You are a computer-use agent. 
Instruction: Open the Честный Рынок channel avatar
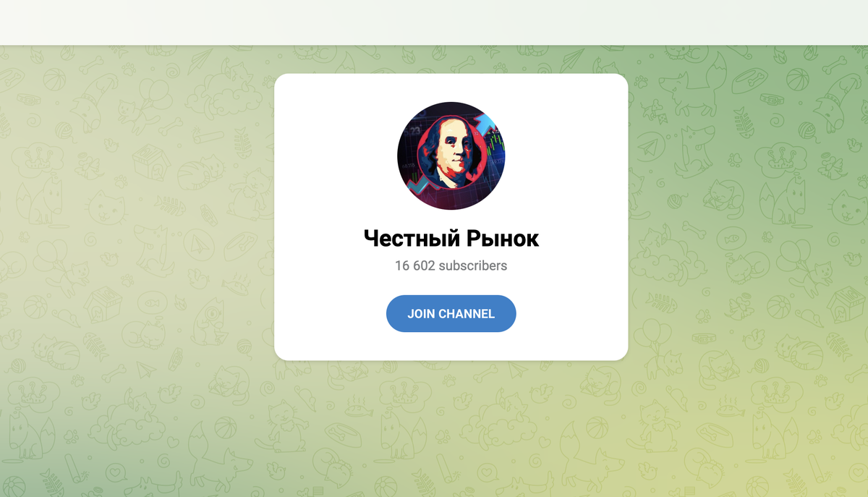tap(451, 156)
